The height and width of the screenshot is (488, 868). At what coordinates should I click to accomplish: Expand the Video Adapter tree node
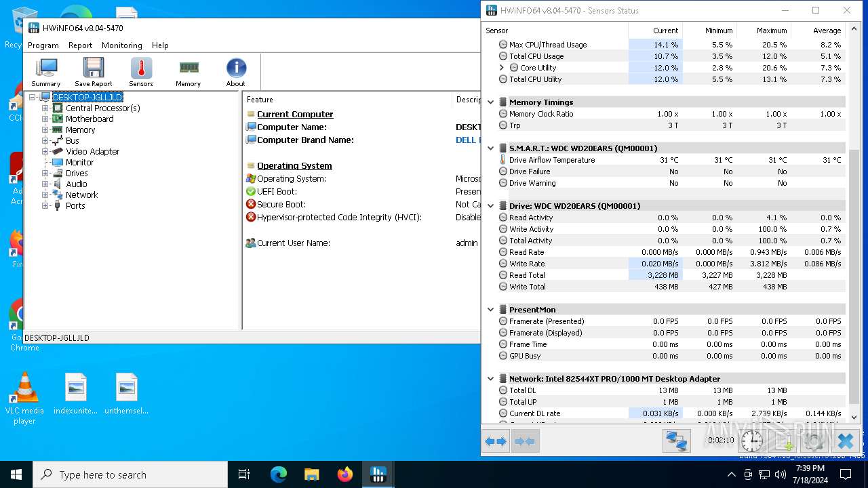coord(45,151)
